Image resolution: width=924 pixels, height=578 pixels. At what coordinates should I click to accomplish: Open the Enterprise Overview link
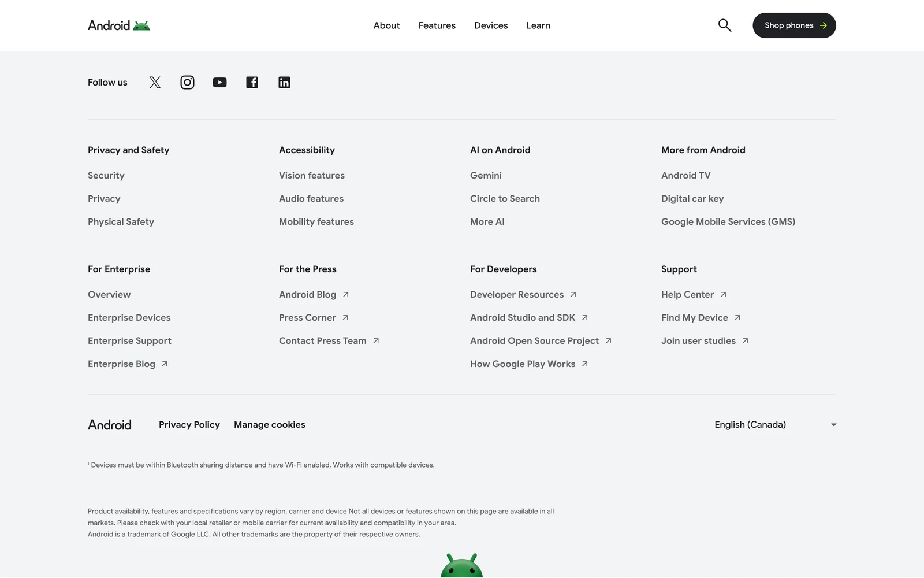pos(109,295)
